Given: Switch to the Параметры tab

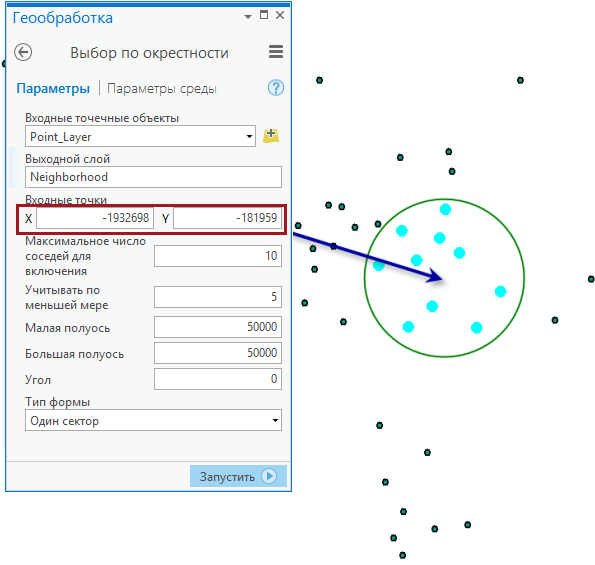Looking at the screenshot, I should (x=53, y=88).
